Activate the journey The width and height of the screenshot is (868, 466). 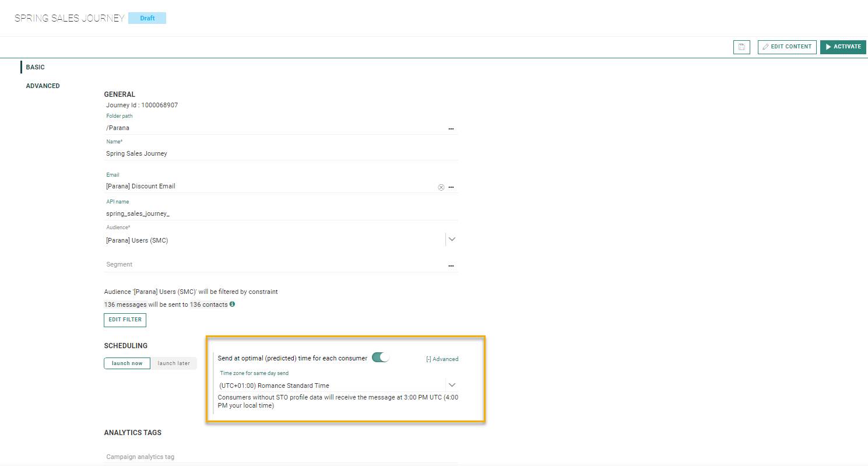(843, 47)
